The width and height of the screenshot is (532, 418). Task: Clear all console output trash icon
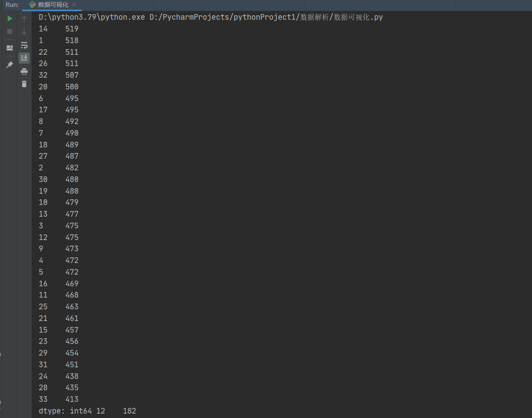24,84
